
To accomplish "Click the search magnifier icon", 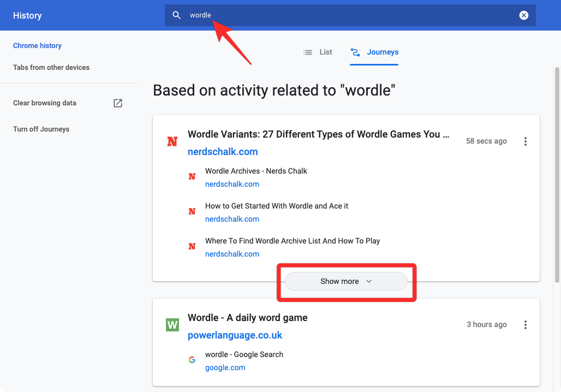I will (176, 15).
